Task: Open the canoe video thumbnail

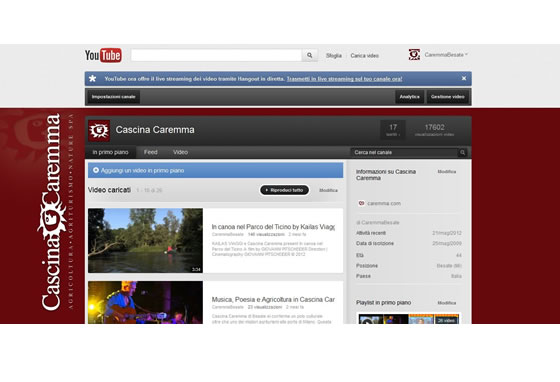Action: click(x=145, y=241)
